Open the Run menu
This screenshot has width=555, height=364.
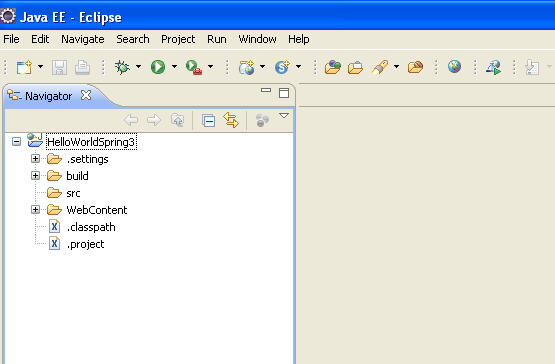pyautogui.click(x=217, y=39)
